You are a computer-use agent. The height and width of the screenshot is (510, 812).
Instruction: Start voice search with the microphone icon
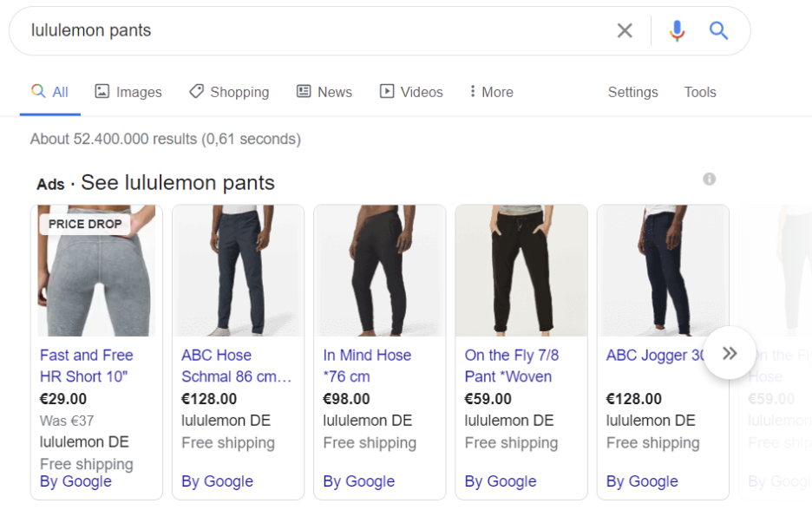click(677, 30)
